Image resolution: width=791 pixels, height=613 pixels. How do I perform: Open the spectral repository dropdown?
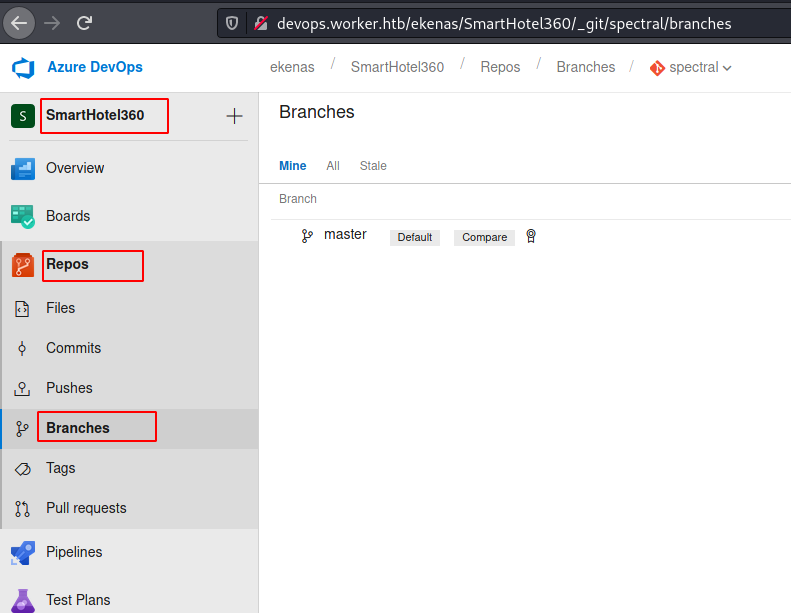click(727, 68)
